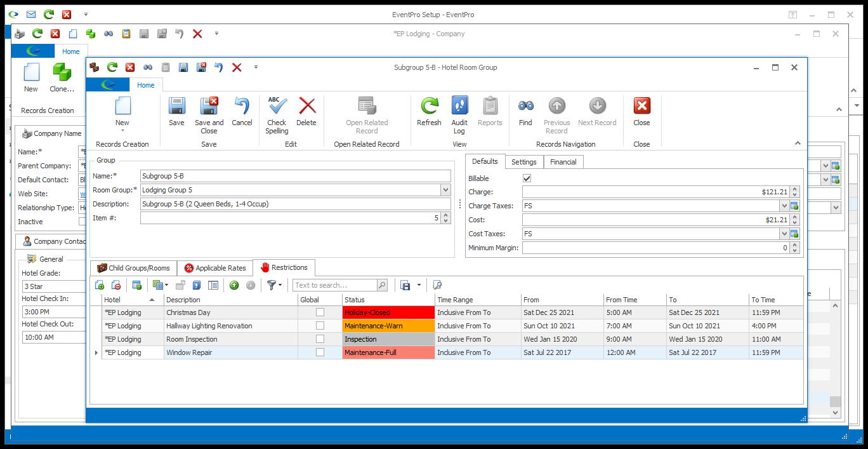Open the Child Groups/Rooms tab

pyautogui.click(x=133, y=268)
